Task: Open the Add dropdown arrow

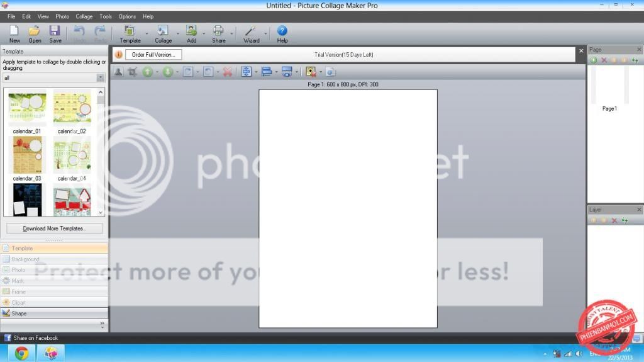Action: 203,34
